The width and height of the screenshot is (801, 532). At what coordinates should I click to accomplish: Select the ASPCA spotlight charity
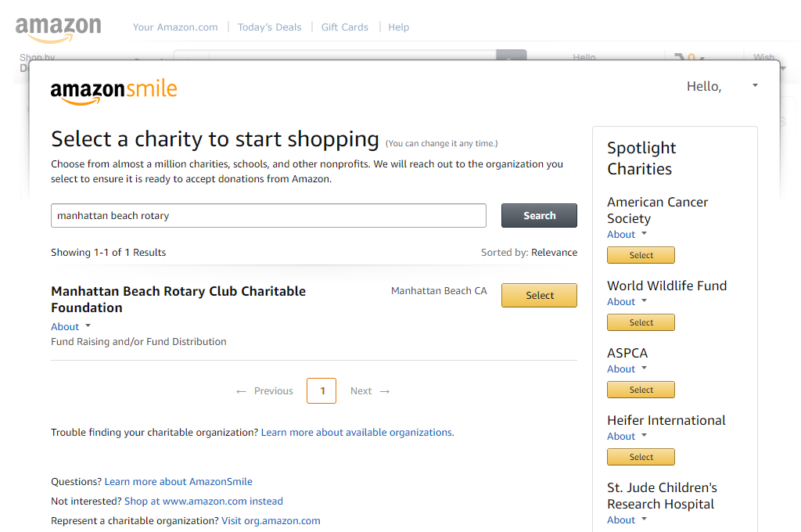[x=641, y=390]
